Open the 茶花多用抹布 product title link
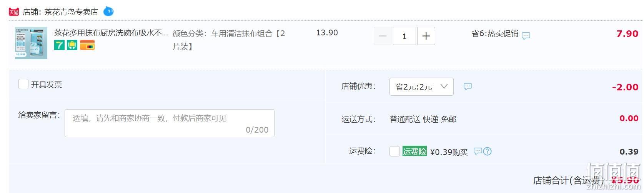Image resolution: width=644 pixels, height=193 pixels. 111,33
